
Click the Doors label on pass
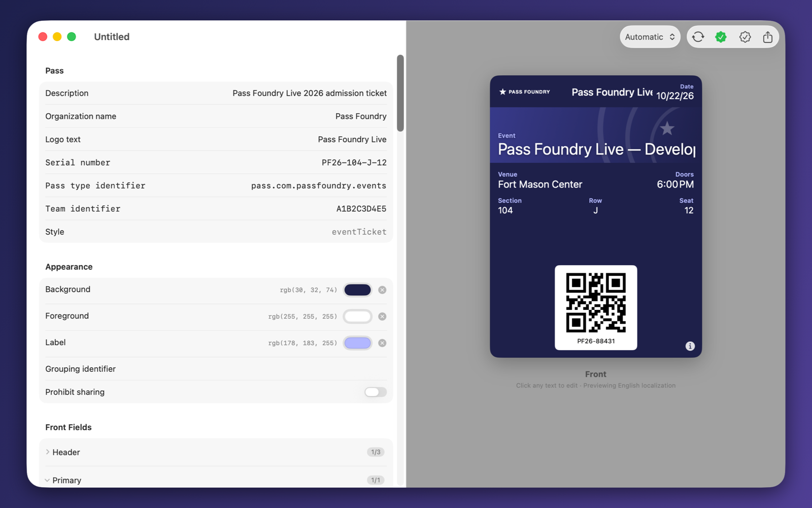point(685,174)
